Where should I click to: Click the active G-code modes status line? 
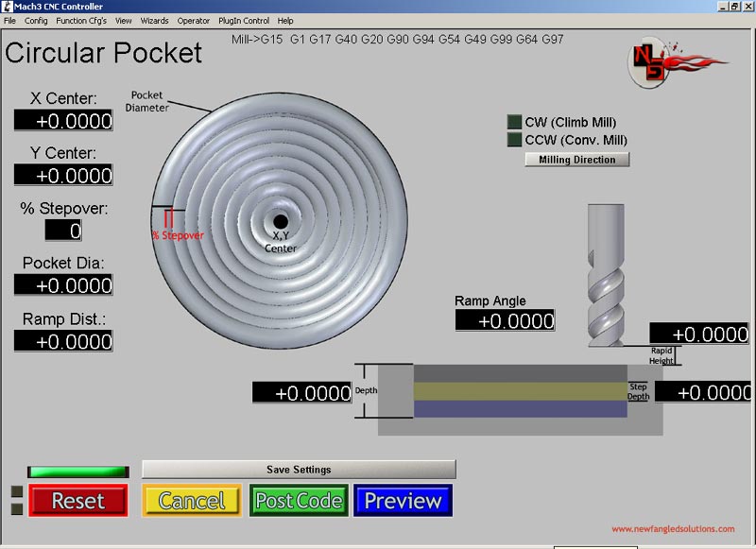[397, 39]
